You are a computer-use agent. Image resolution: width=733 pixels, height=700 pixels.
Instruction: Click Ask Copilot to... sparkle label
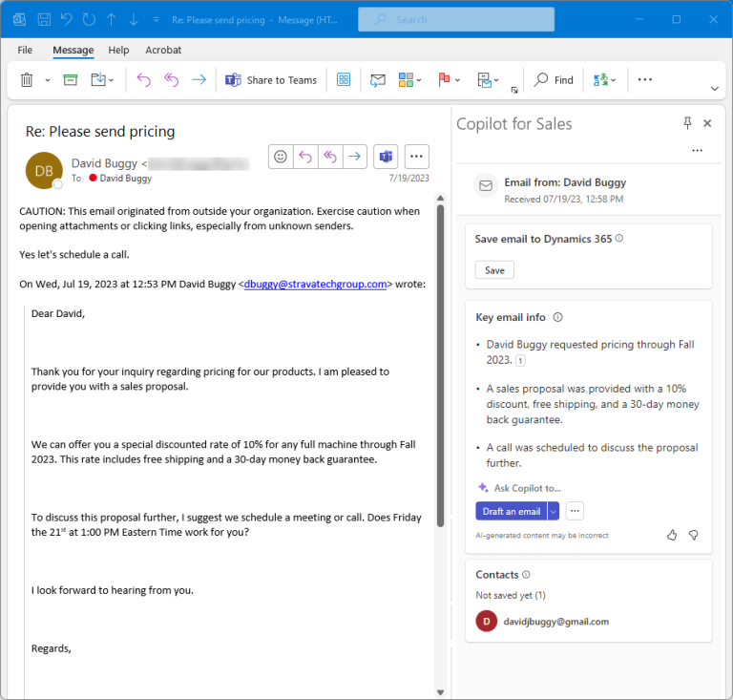coord(519,488)
